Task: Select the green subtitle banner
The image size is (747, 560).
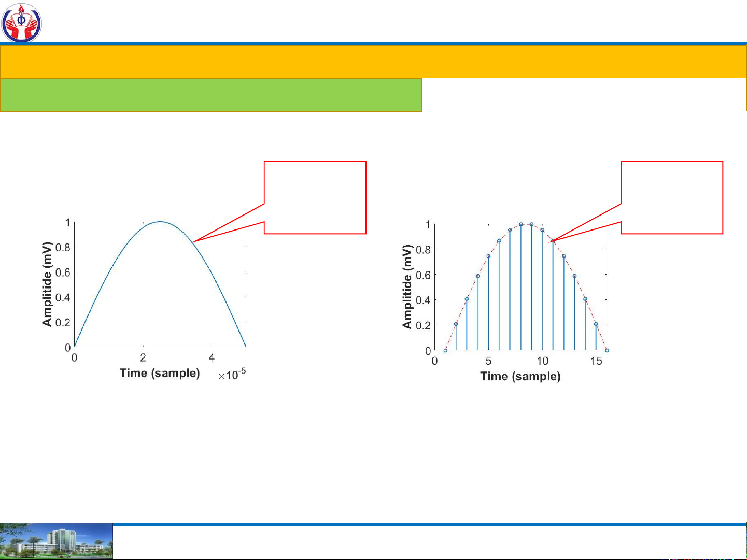Action: coord(211,95)
